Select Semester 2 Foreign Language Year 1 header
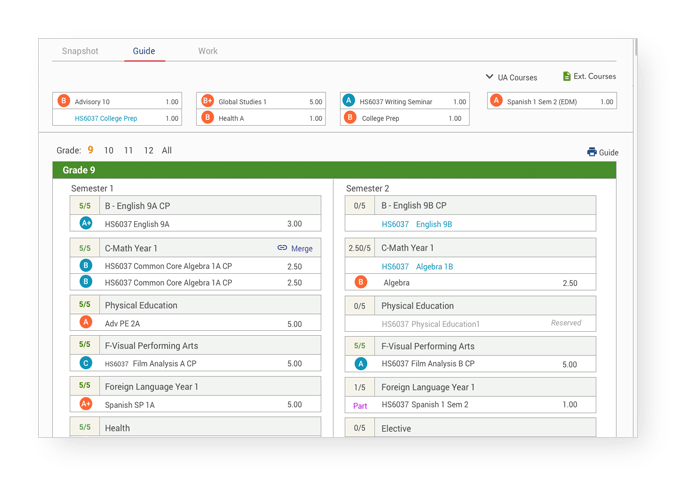This screenshot has width=700, height=500. click(470, 387)
